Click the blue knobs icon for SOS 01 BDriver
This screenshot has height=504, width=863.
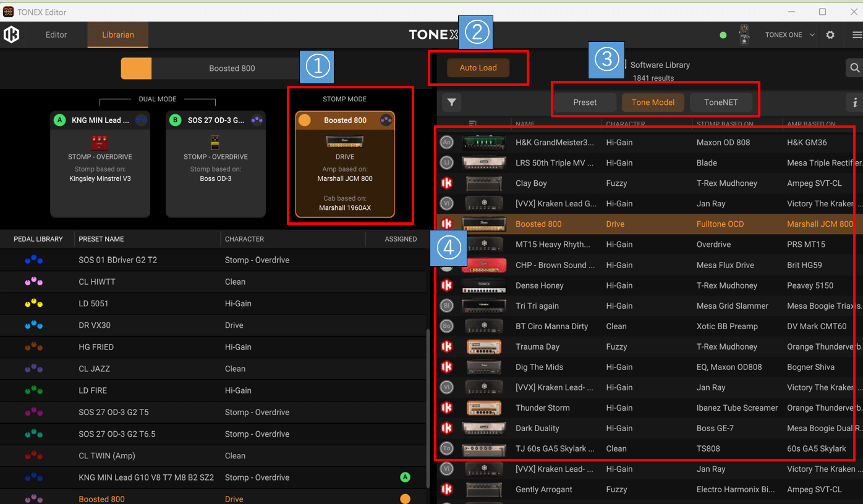(33, 260)
